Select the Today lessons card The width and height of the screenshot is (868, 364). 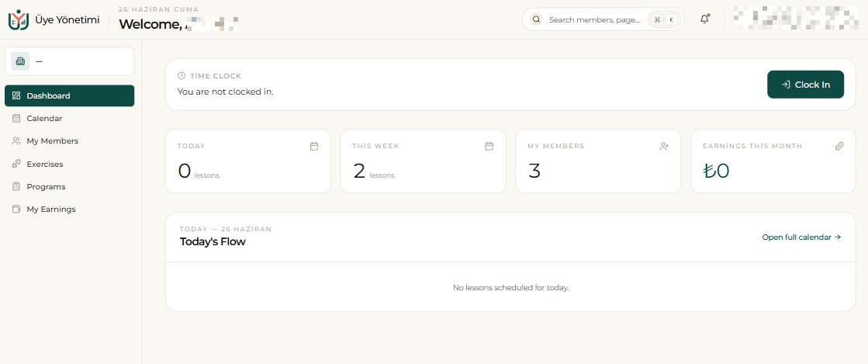(x=248, y=161)
